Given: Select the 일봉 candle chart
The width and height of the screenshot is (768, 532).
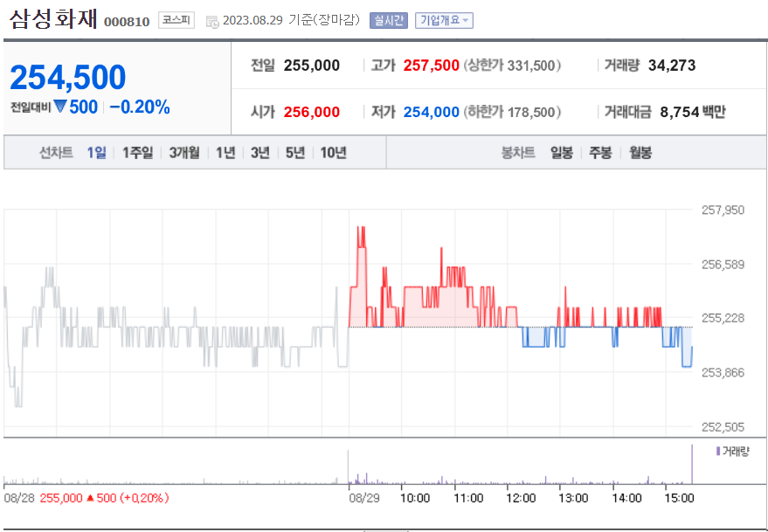Looking at the screenshot, I should coord(561,153).
